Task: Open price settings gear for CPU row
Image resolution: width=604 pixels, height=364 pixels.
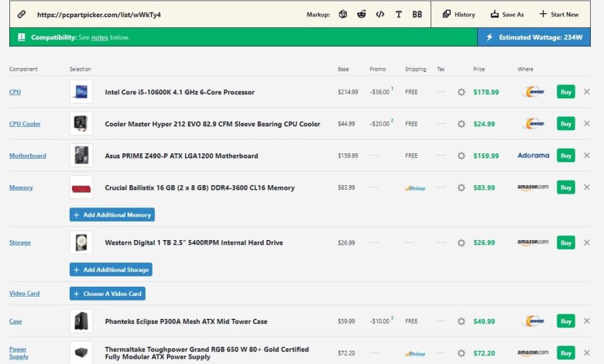Action: click(461, 92)
